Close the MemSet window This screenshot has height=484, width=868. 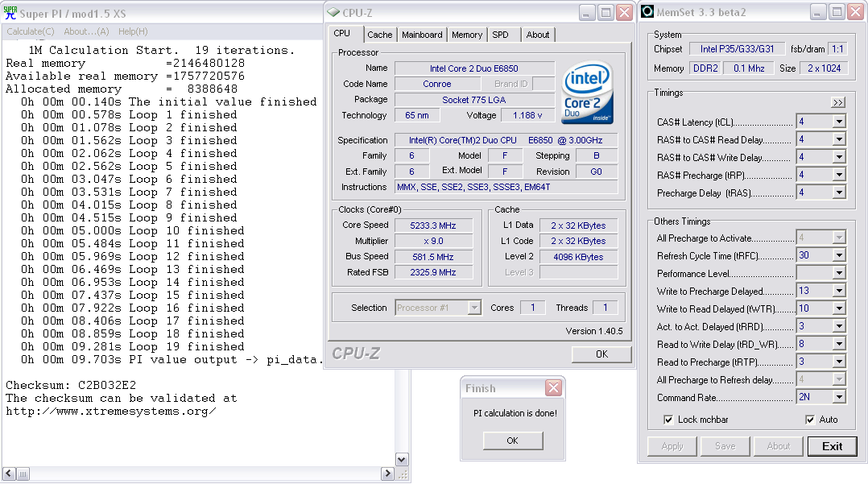click(855, 11)
